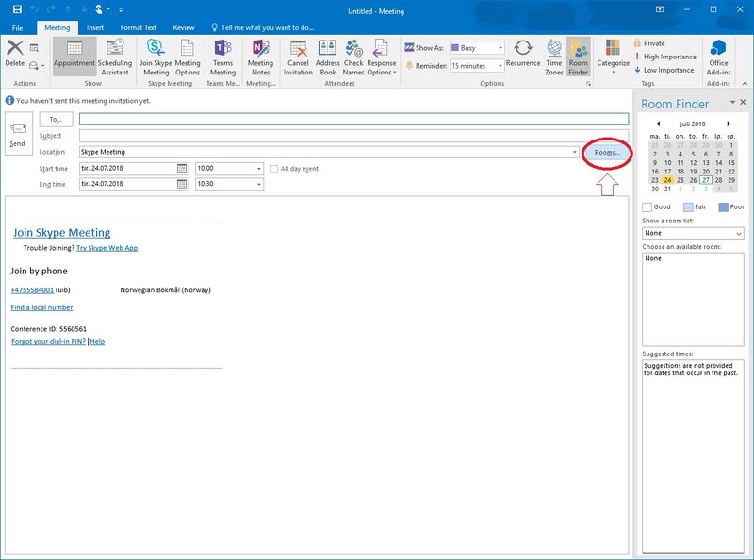Image resolution: width=754 pixels, height=560 pixels.
Task: Open Recurrence settings
Action: tap(523, 57)
